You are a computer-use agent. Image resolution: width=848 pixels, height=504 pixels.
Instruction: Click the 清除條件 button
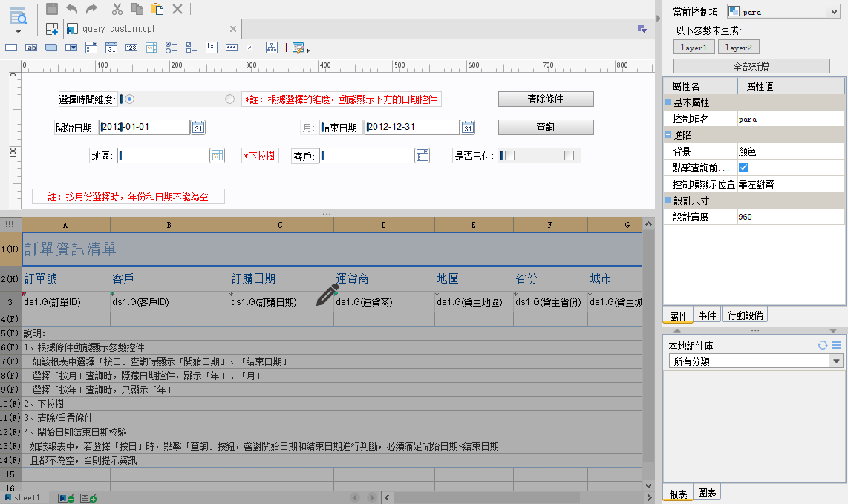tap(546, 99)
